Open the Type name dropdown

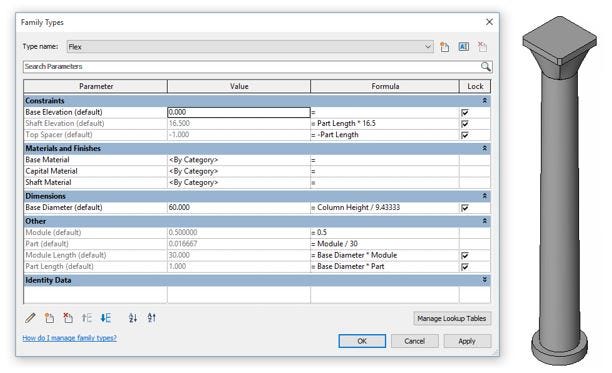[428, 47]
